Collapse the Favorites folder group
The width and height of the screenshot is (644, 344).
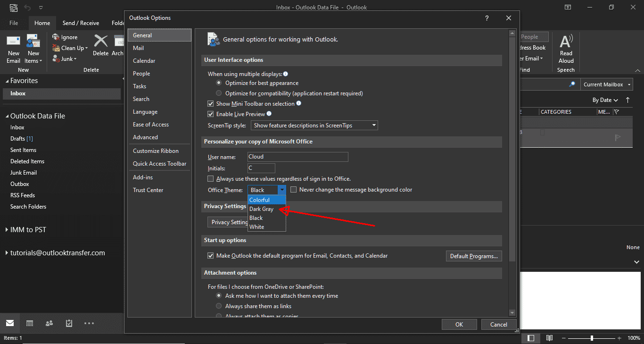[7, 81]
